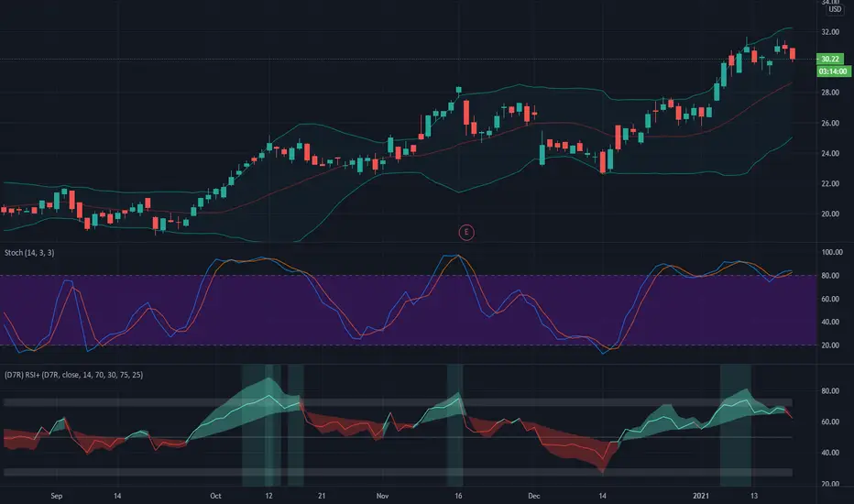Image resolution: width=854 pixels, height=504 pixels.
Task: Click the current price tag 30.22
Action: (x=829, y=59)
